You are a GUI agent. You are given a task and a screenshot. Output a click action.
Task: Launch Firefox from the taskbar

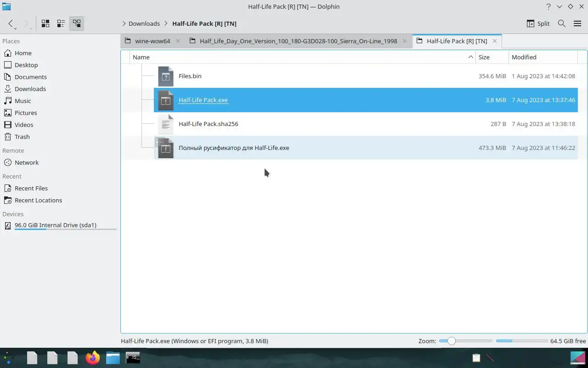(93, 357)
